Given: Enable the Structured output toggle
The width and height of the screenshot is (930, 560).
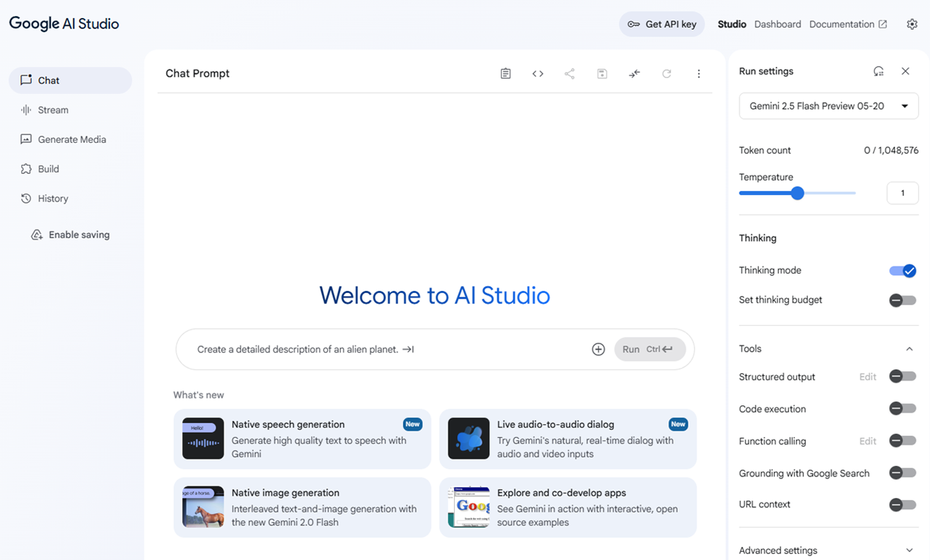Looking at the screenshot, I should click(903, 376).
